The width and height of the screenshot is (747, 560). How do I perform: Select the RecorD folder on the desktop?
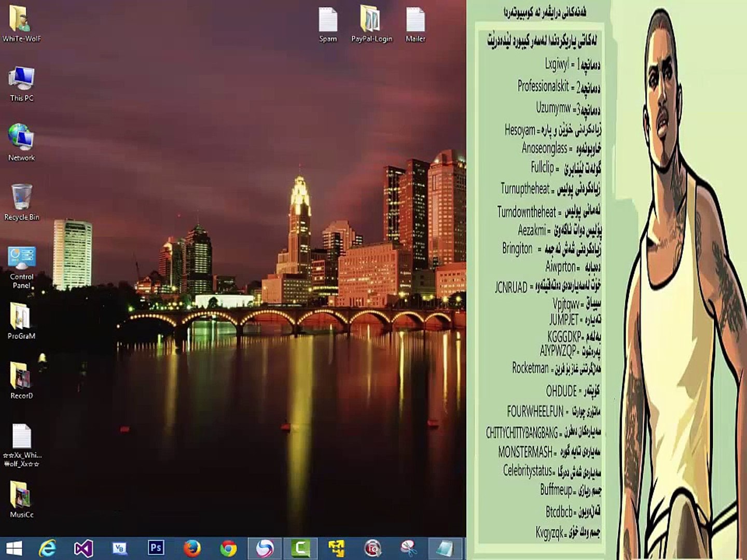pos(21,381)
